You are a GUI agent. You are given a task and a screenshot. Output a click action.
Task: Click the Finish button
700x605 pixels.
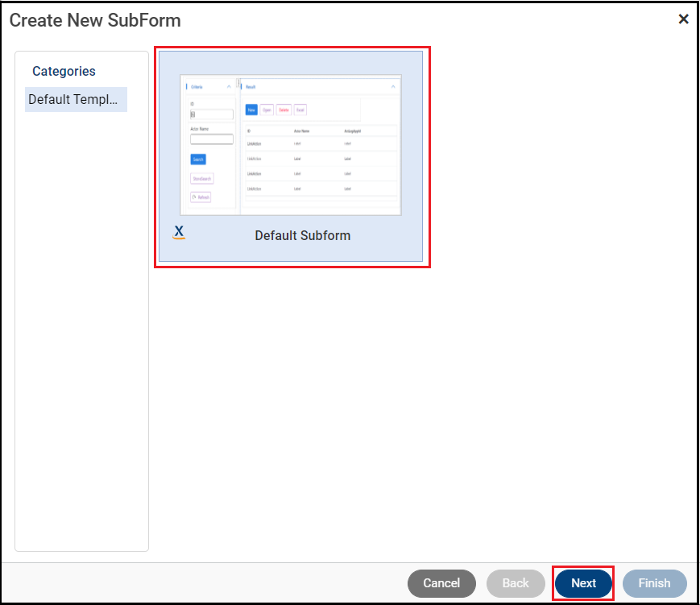pyautogui.click(x=654, y=583)
